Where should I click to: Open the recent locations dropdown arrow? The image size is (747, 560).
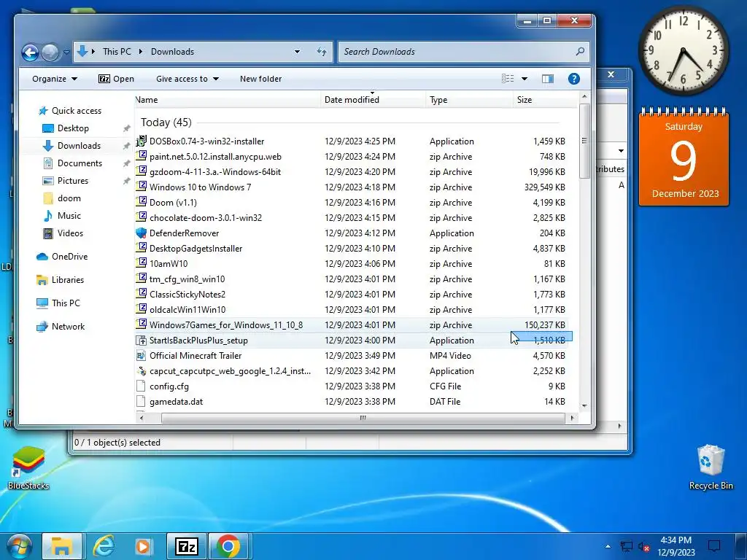pyautogui.click(x=66, y=52)
